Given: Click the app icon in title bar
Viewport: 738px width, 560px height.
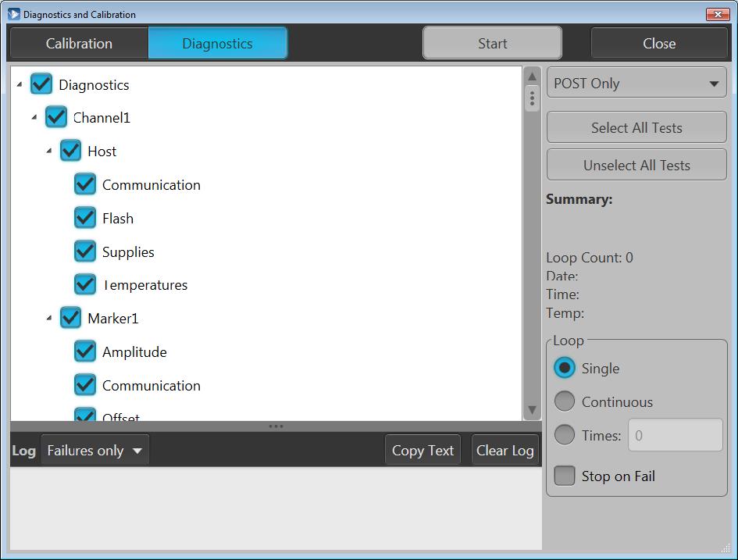Looking at the screenshot, I should point(13,14).
